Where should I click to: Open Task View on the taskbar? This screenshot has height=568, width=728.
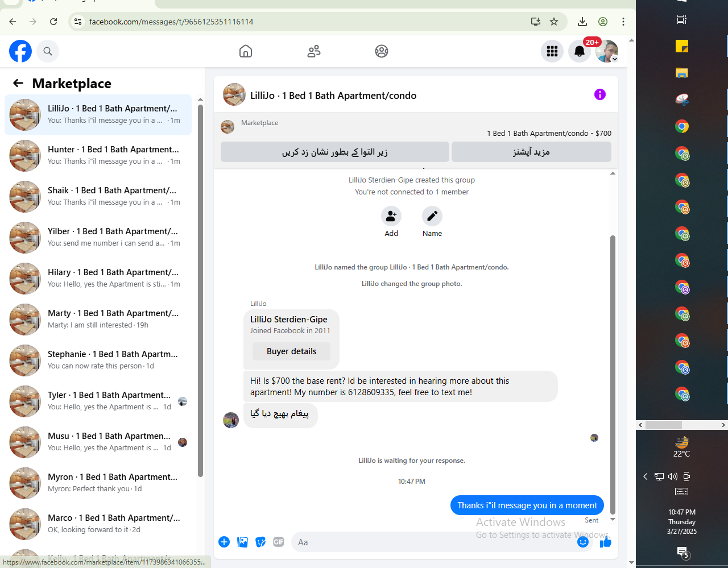(x=682, y=19)
